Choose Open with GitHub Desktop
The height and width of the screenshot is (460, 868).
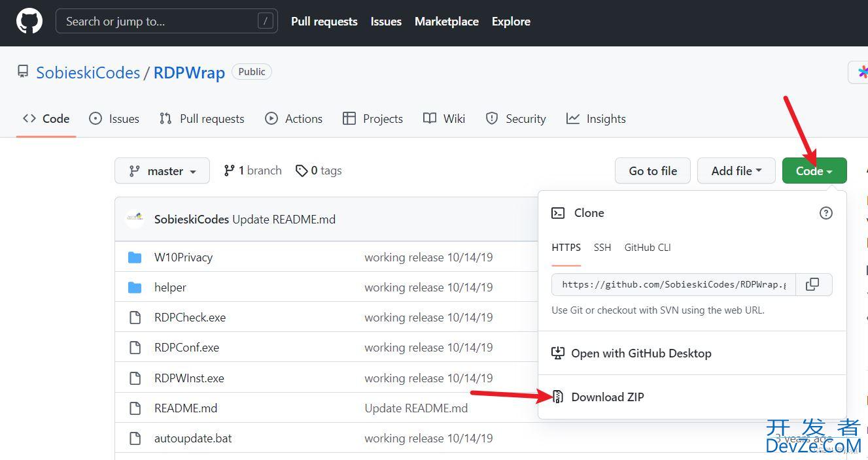[641, 353]
